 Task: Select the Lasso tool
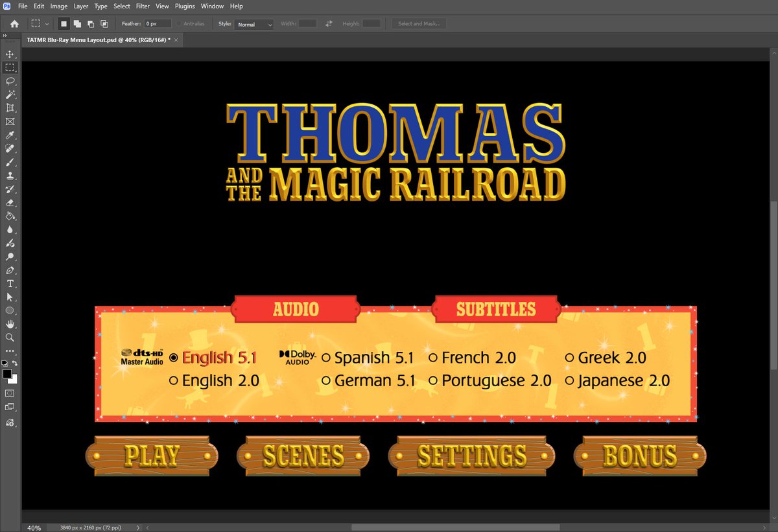point(10,81)
